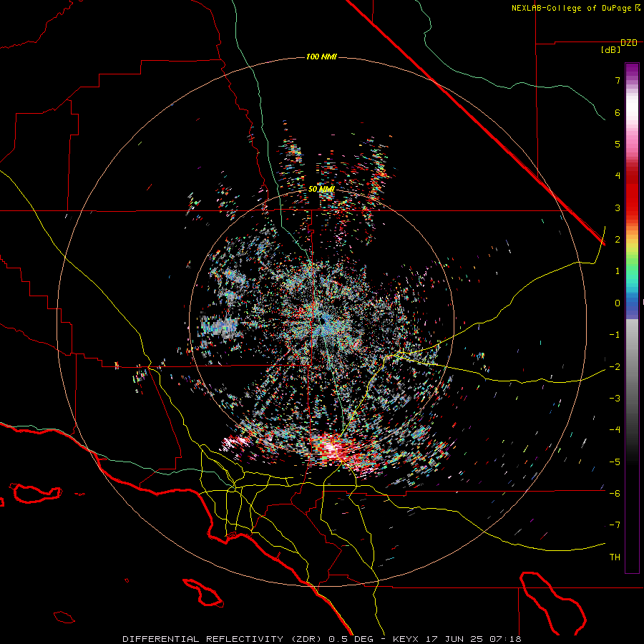Click the -4 value on color scale
Viewport: 644px width, 644px height.
(615, 429)
